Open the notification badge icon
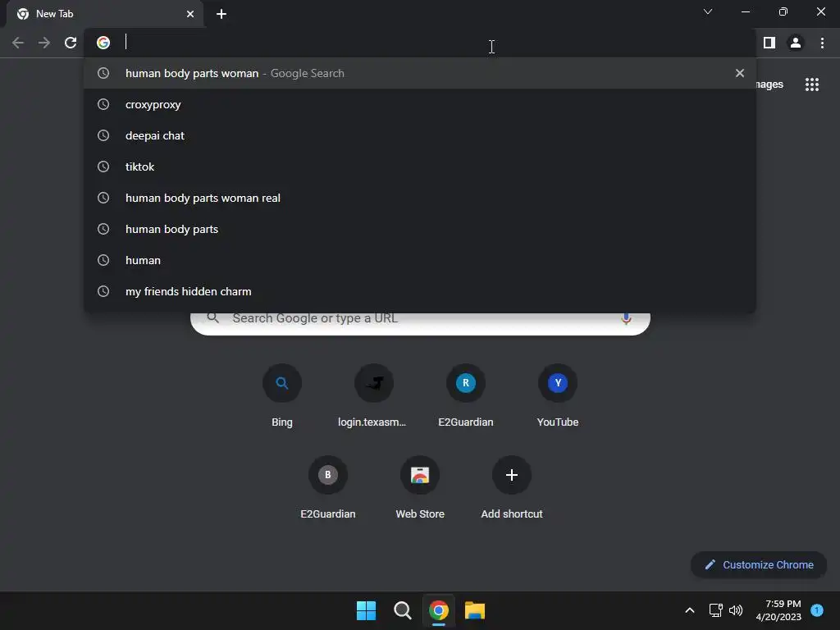 pos(817,610)
